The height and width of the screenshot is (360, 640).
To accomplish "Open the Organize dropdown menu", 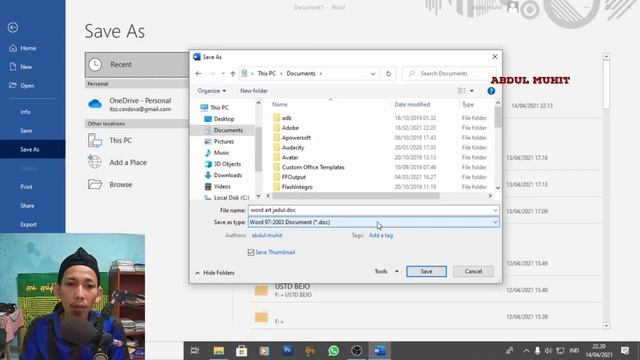I will pyautogui.click(x=211, y=91).
